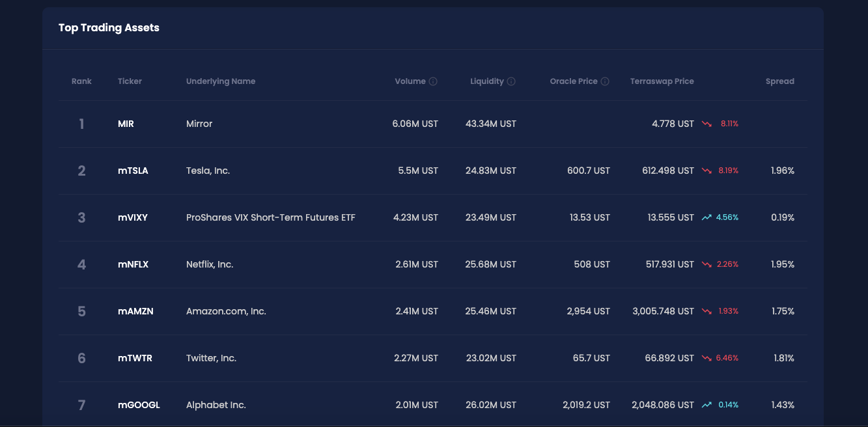Click the 24.83M UST liquidity value
Image resolution: width=868 pixels, height=427 pixels.
[x=491, y=171]
